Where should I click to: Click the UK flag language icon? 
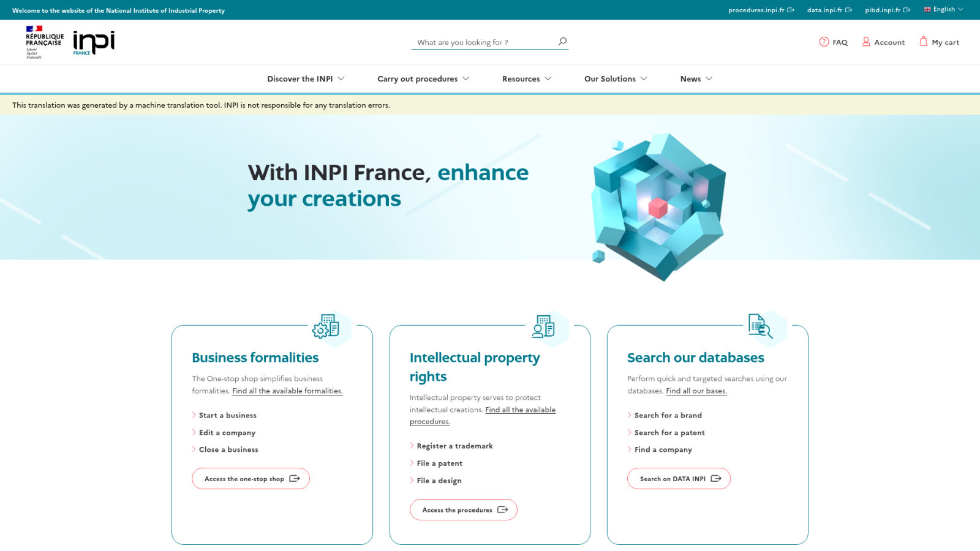tap(927, 9)
